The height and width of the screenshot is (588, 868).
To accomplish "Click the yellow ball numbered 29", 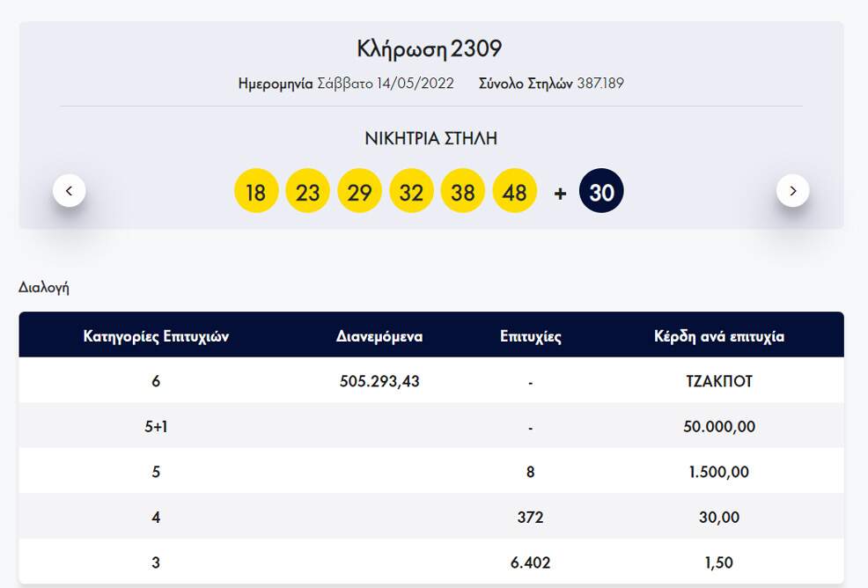I will 359,192.
